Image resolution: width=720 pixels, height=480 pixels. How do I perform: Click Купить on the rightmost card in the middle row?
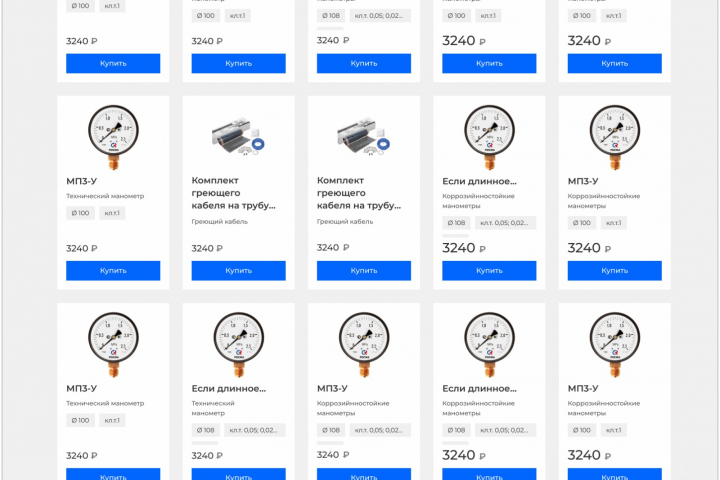pos(614,271)
